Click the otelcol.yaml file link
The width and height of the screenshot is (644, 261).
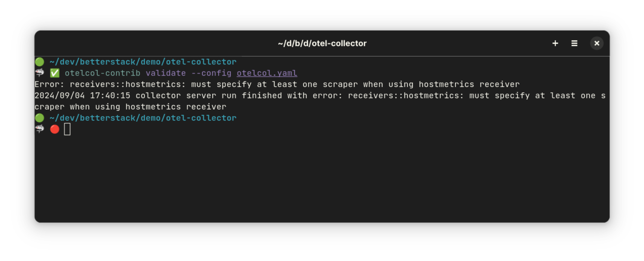266,73
